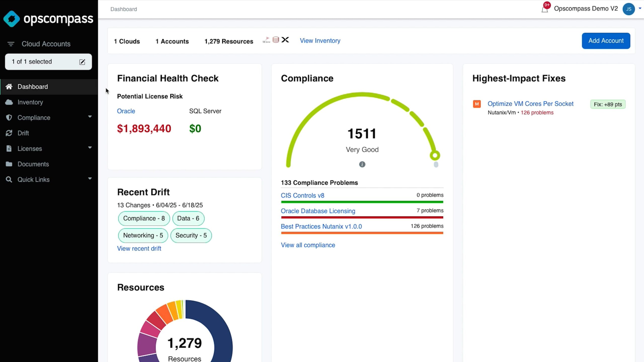Select the Security - 5 drift chip

pyautogui.click(x=191, y=236)
